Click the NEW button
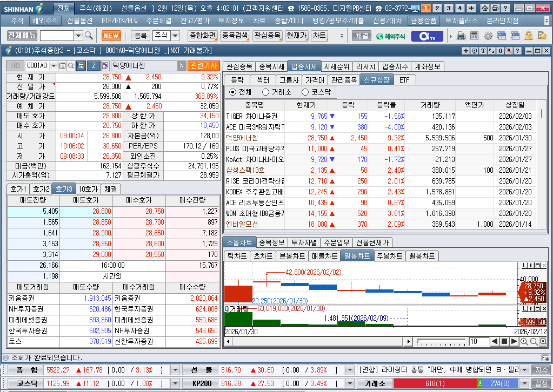Viewport: 553px width, 392px height. pyautogui.click(x=111, y=36)
